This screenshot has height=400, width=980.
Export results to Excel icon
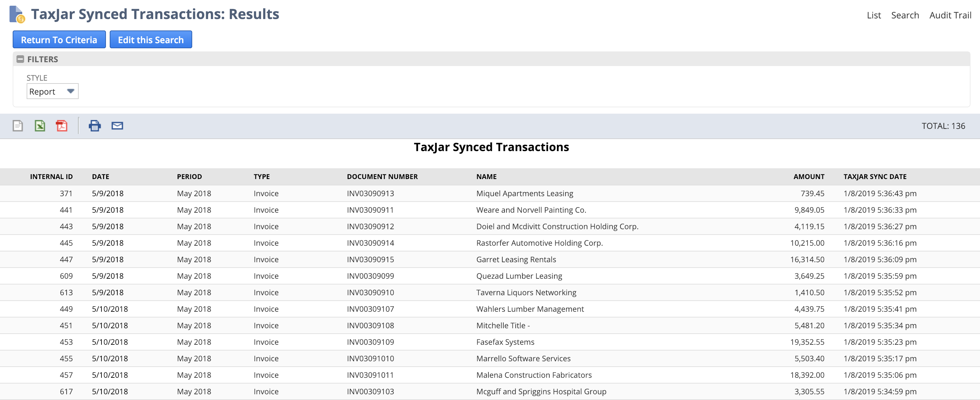click(40, 126)
